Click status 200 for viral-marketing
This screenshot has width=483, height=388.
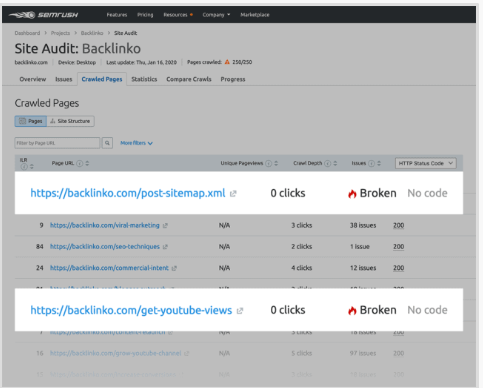[x=399, y=225]
